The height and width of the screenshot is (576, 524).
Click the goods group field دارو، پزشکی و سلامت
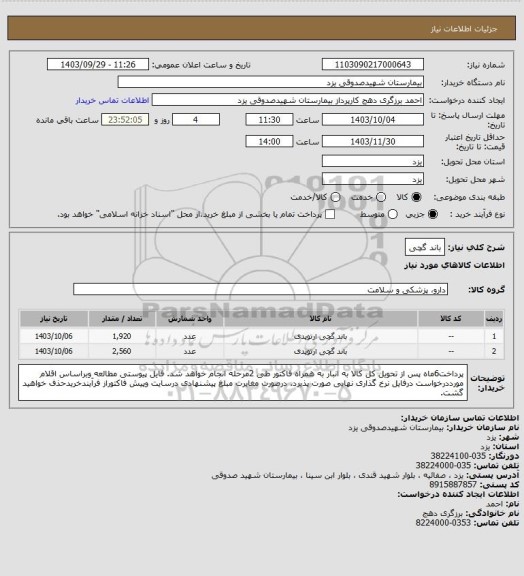(260, 289)
